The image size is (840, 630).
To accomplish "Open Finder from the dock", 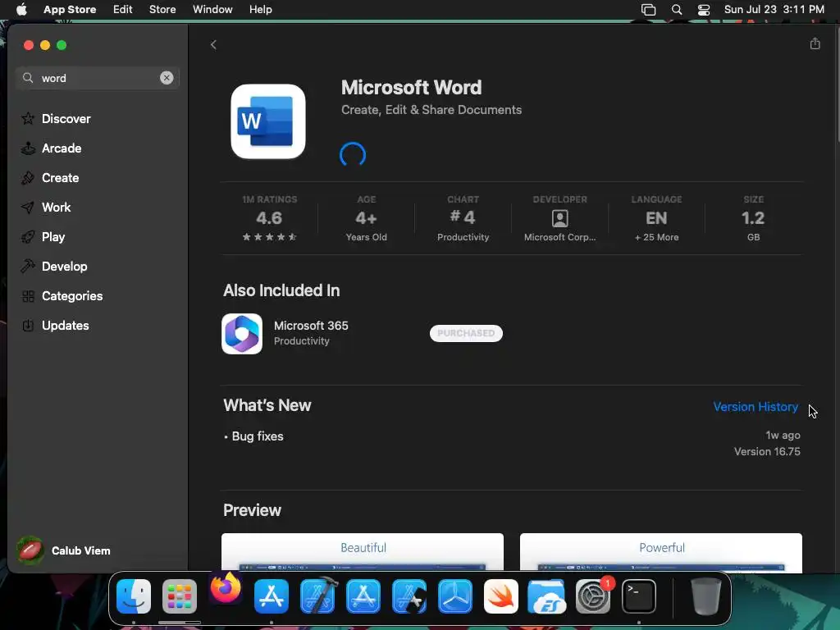I will pos(134,596).
